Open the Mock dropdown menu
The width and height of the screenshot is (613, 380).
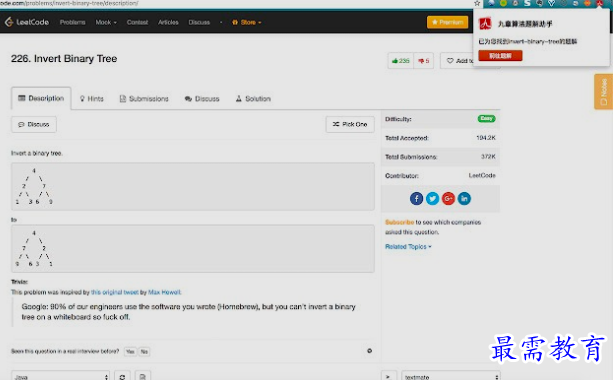[106, 22]
